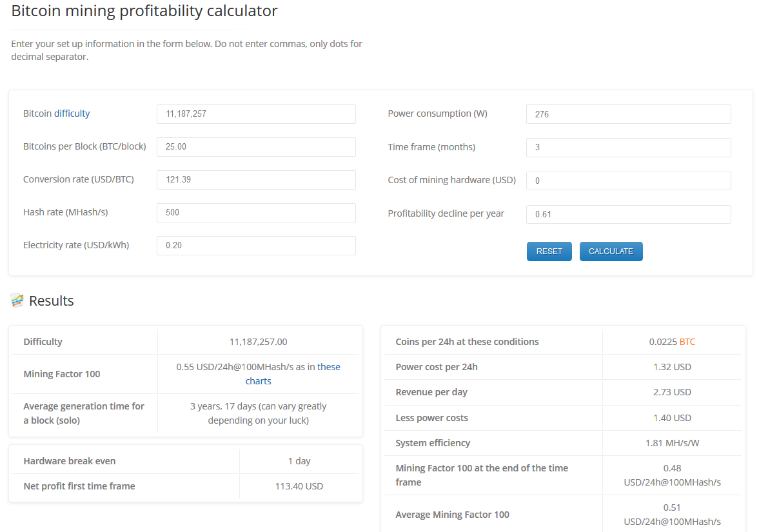
Task: Click the System efficiency result value
Action: (672, 443)
